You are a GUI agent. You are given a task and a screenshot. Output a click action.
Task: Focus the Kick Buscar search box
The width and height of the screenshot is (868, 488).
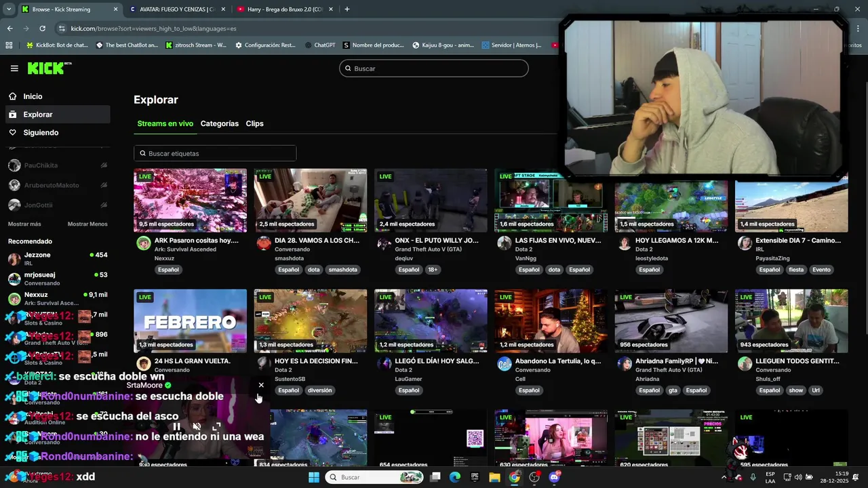(433, 68)
